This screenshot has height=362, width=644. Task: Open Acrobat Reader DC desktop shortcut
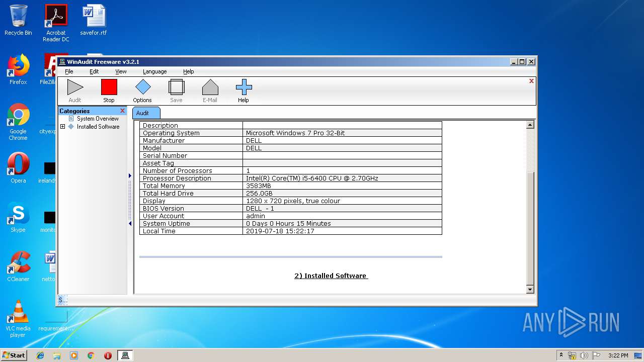56,23
